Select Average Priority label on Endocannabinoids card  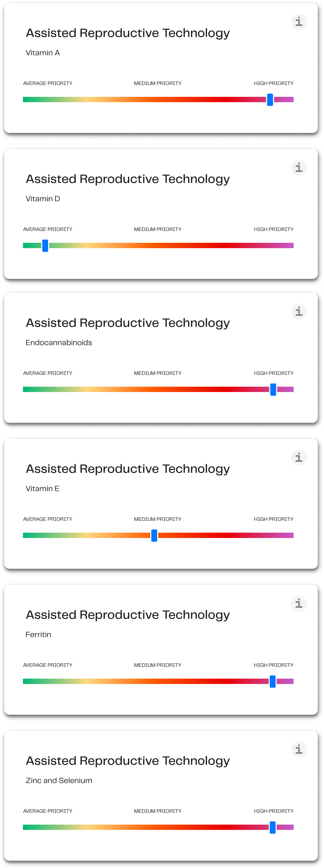click(x=47, y=373)
